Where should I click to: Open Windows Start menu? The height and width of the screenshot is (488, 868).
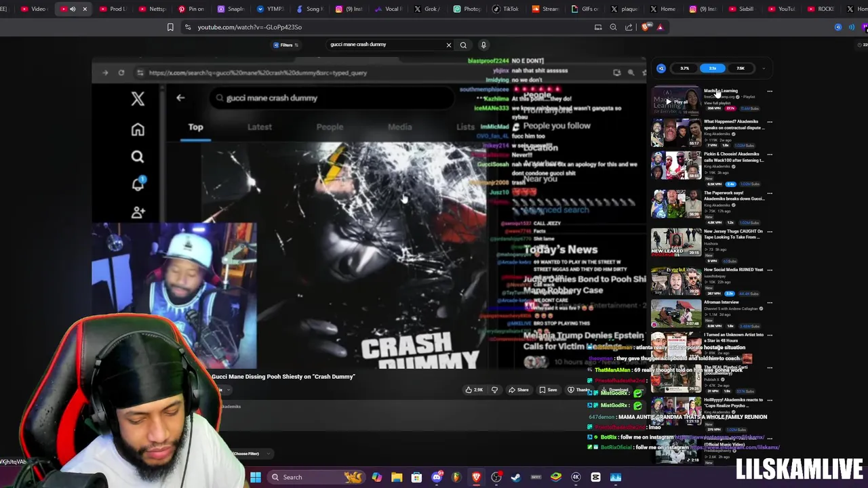coord(256,477)
